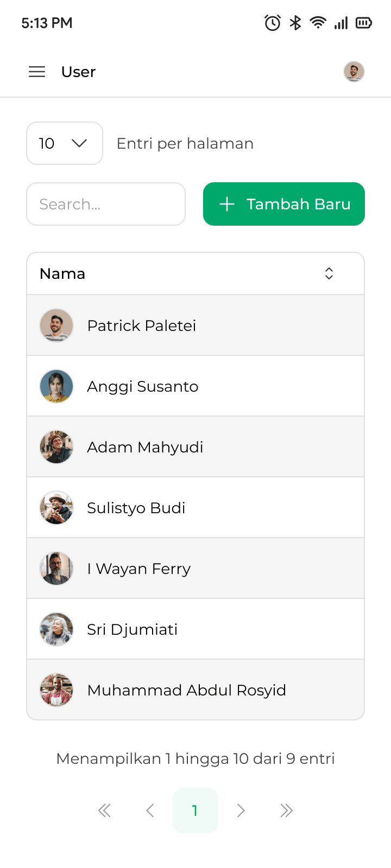The image size is (391, 868).
Task: Open I Wayan Ferry user entry
Action: pos(195,569)
